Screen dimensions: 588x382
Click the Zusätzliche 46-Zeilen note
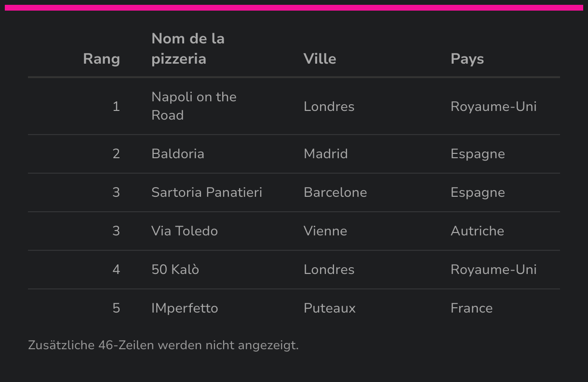pyautogui.click(x=163, y=345)
